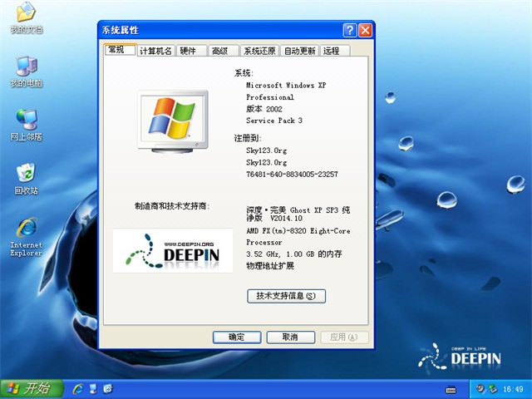This screenshot has height=399, width=532.
Task: Open the 远程 tab
Action: 332,51
